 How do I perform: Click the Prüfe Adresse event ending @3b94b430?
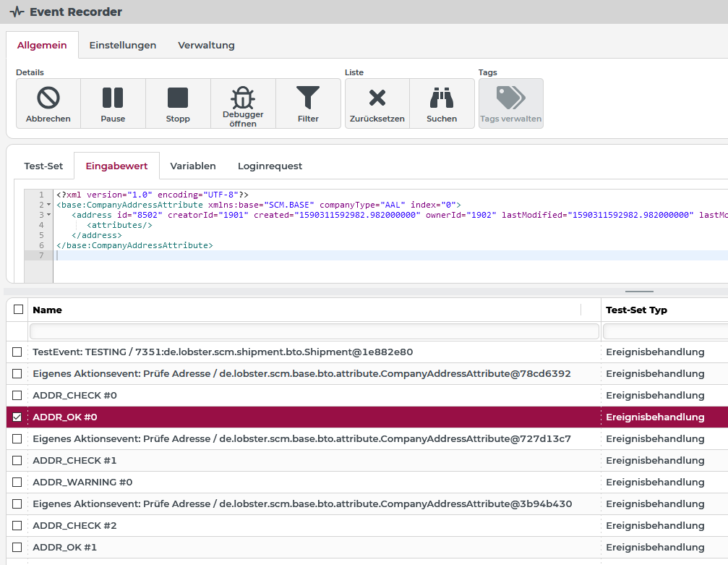[x=302, y=504]
